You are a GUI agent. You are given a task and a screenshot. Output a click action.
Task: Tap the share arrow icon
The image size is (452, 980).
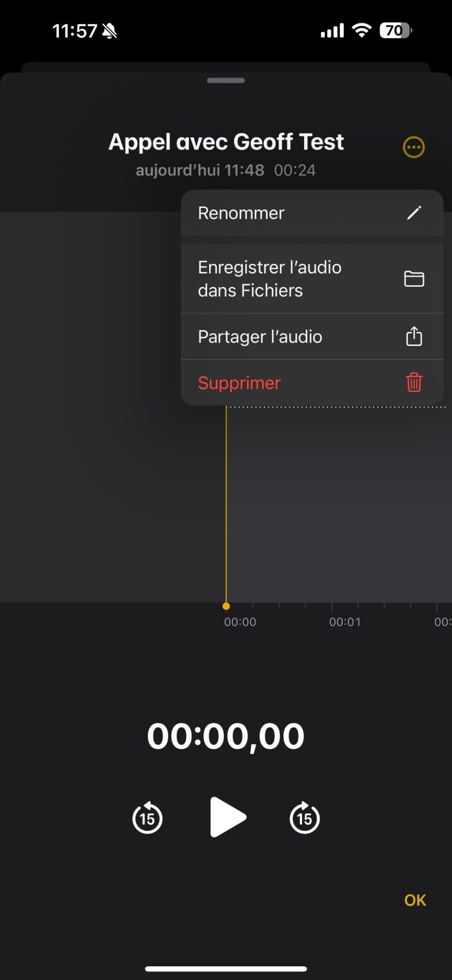click(x=414, y=336)
